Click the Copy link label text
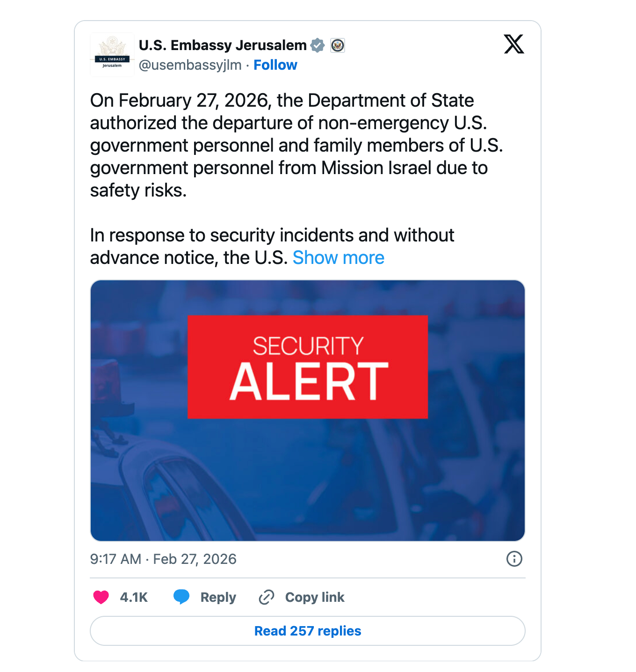The image size is (636, 672). tap(315, 597)
